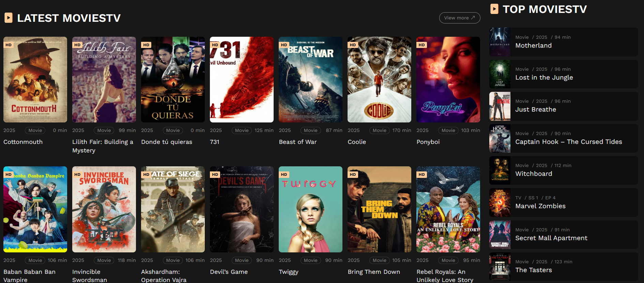Open the Devil's Game title link
Image resolution: width=644 pixels, height=283 pixels.
(229, 272)
